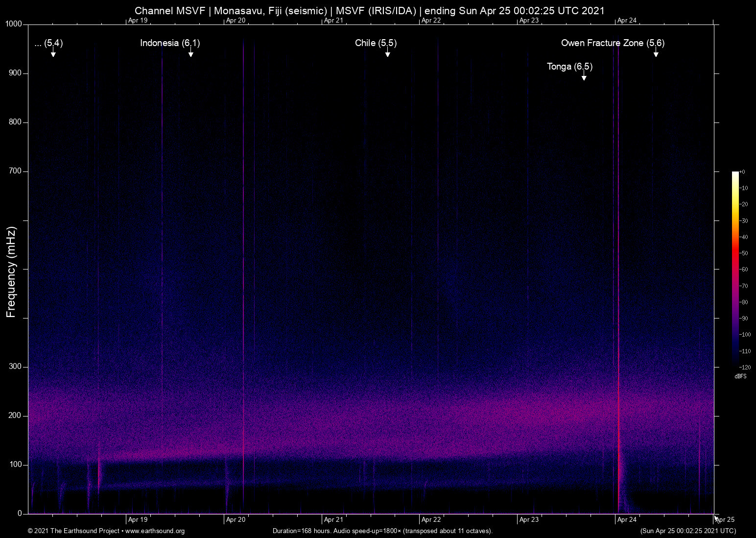
Task: Click the arrow marker below Chile (5.5)
Action: [x=387, y=54]
